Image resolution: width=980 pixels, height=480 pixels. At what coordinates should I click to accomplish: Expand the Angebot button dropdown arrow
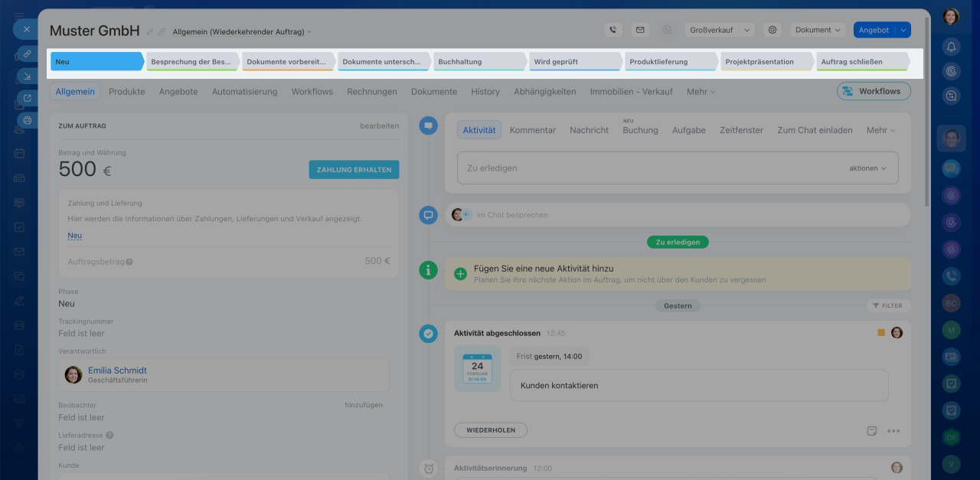[904, 30]
